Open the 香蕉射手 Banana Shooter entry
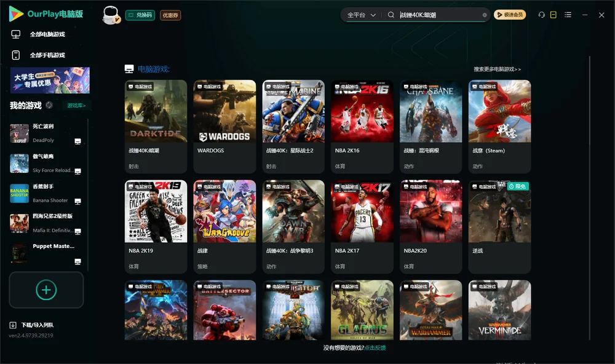Viewport: 615px width, 364px height. [45, 193]
